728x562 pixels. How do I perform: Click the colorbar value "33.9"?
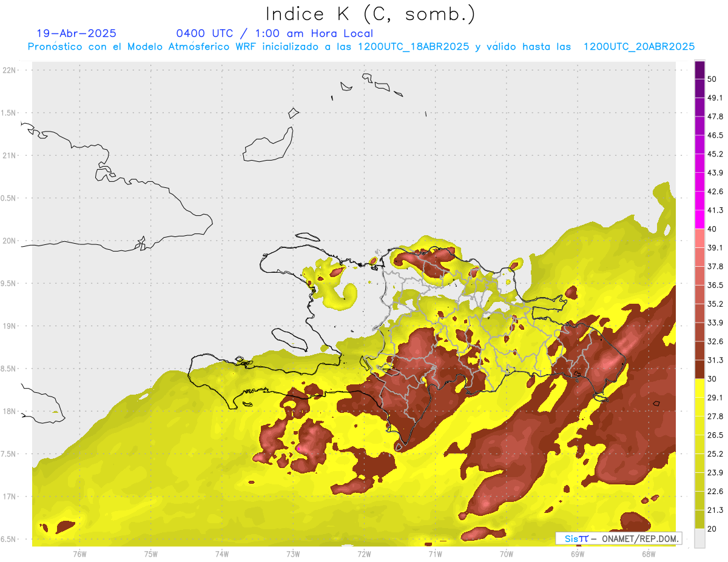point(715,323)
